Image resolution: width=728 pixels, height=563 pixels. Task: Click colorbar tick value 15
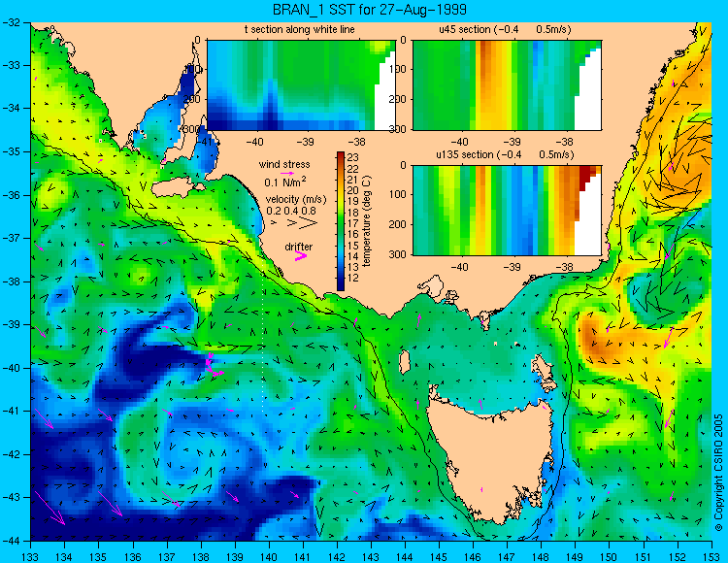pos(353,245)
